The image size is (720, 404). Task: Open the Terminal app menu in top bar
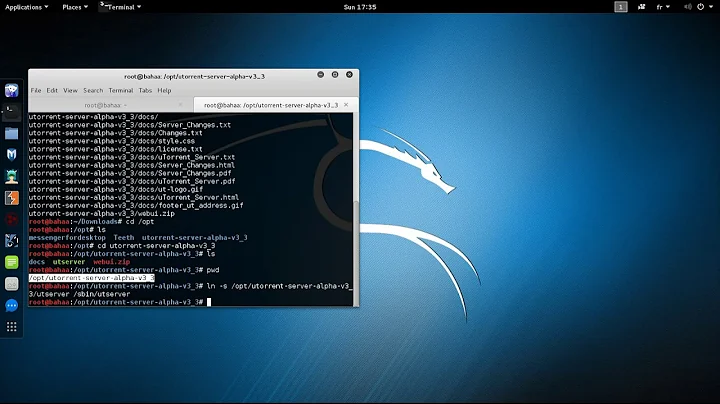point(121,7)
